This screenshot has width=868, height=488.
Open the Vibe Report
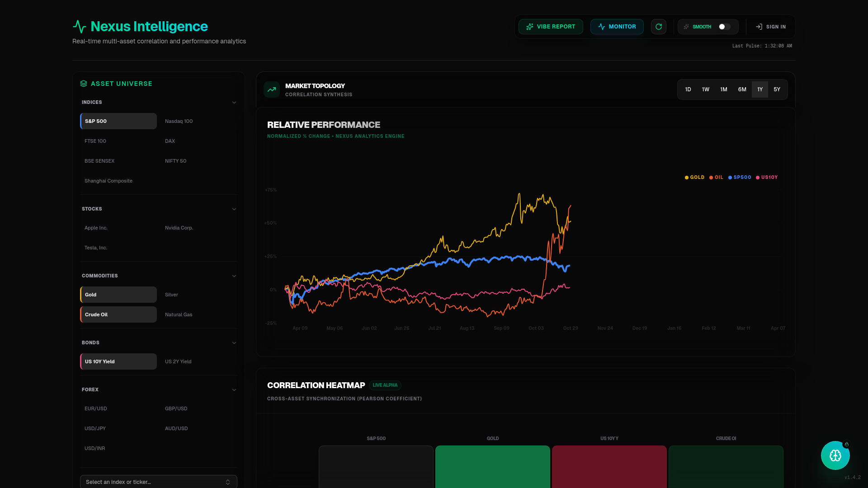coord(551,27)
